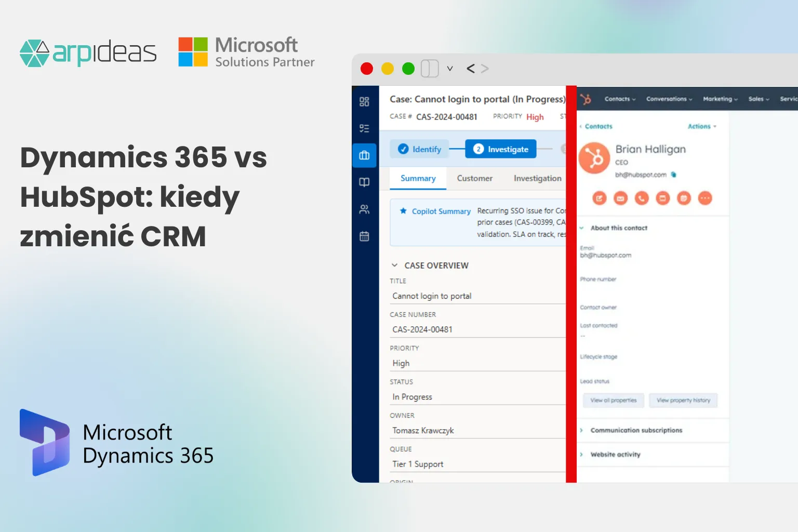Click the Priority field showing High
Image resolution: width=798 pixels, height=532 pixels.
[x=477, y=363]
